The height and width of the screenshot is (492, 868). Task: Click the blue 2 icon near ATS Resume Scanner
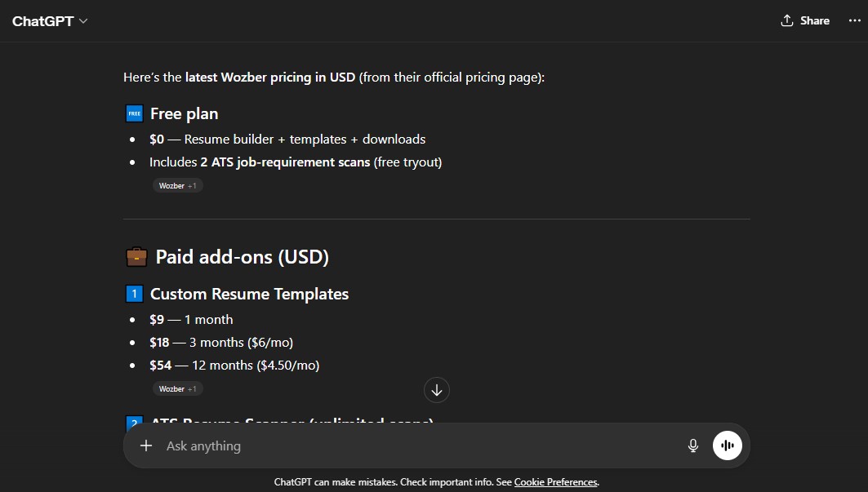[x=133, y=424]
